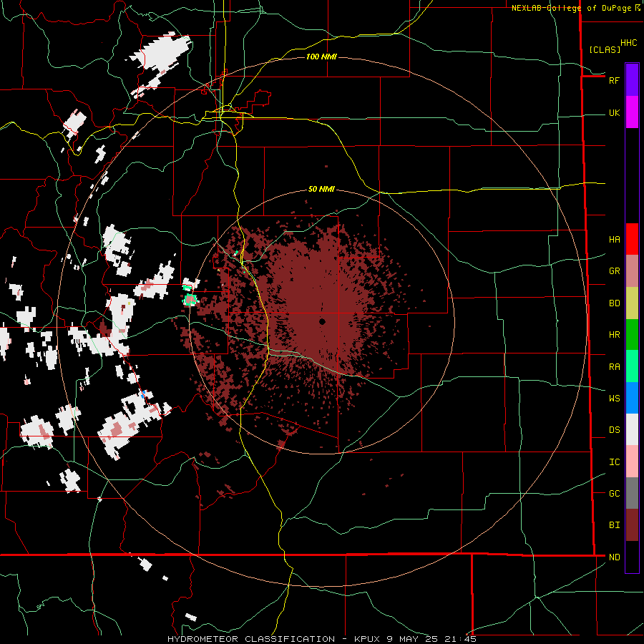Click the white DS legend color swatch
This screenshot has width=644, height=644.
tap(632, 429)
